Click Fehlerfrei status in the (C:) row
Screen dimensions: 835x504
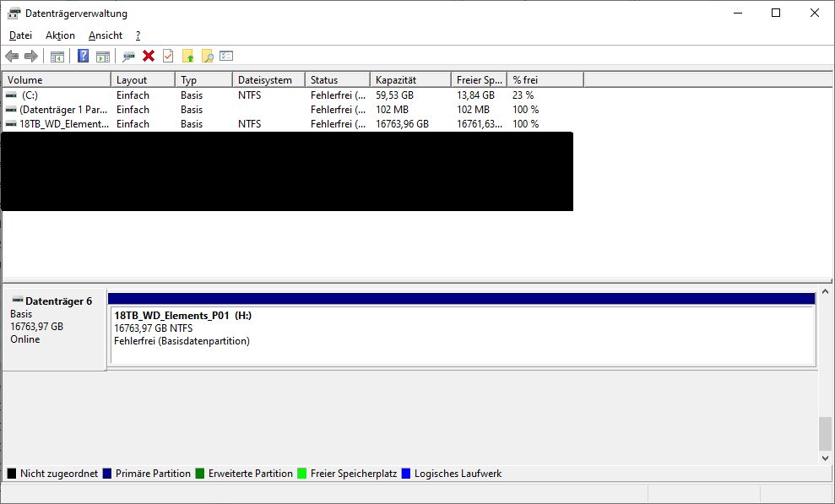(x=339, y=95)
